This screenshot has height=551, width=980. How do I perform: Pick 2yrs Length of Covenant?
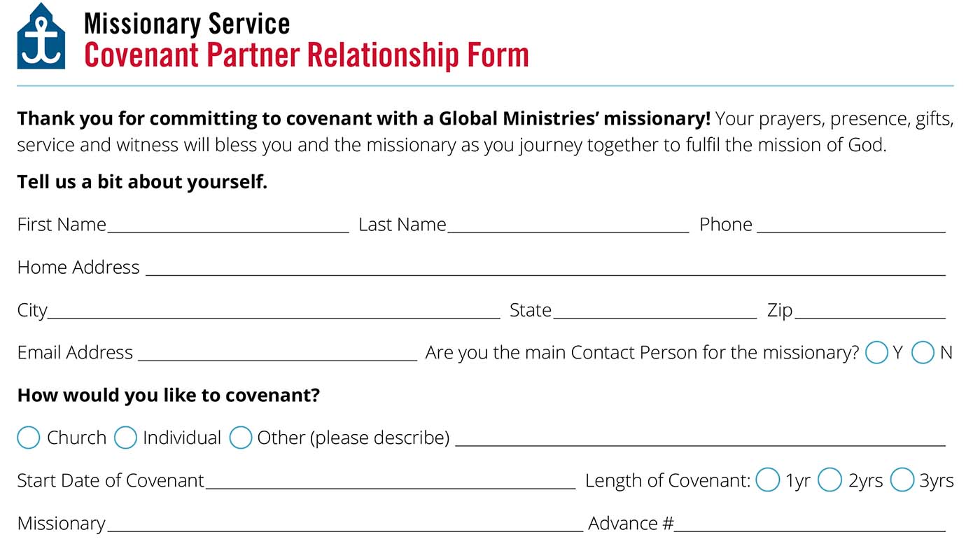(x=830, y=480)
